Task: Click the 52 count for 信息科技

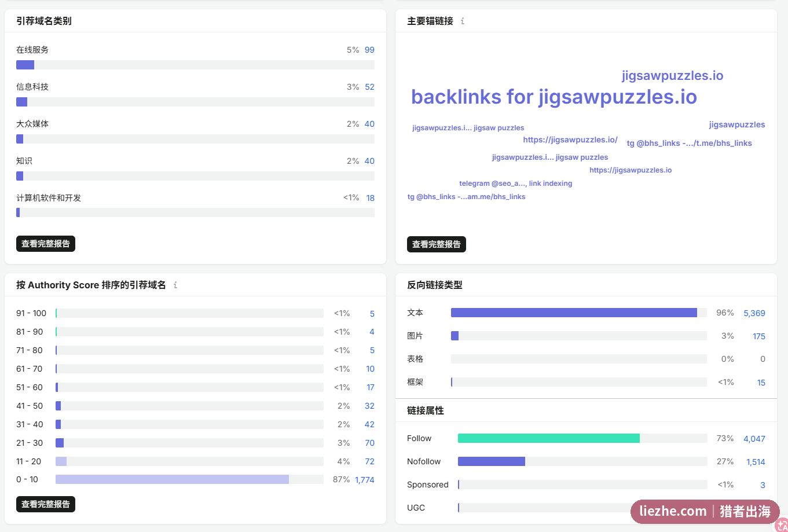Action: point(369,87)
